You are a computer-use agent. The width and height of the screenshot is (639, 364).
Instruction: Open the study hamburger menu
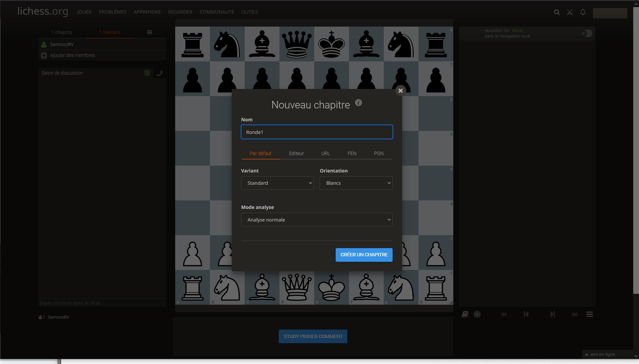(x=149, y=32)
